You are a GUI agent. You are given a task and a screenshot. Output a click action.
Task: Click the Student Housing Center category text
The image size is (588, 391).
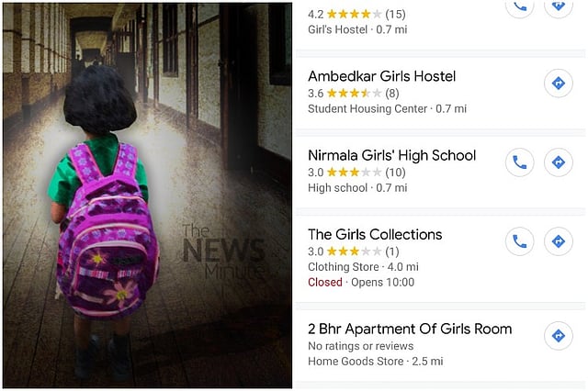pos(367,108)
